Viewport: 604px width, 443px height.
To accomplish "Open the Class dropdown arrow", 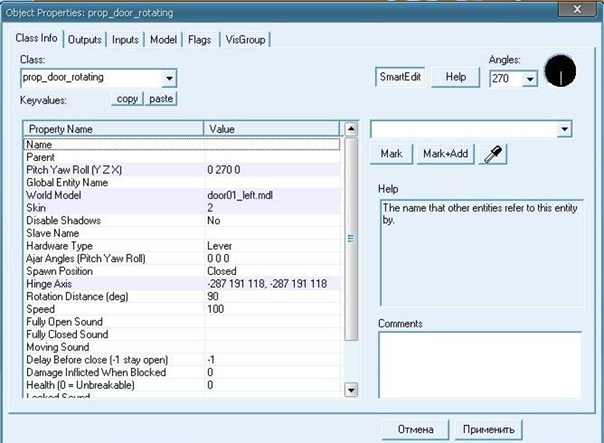I will (169, 78).
